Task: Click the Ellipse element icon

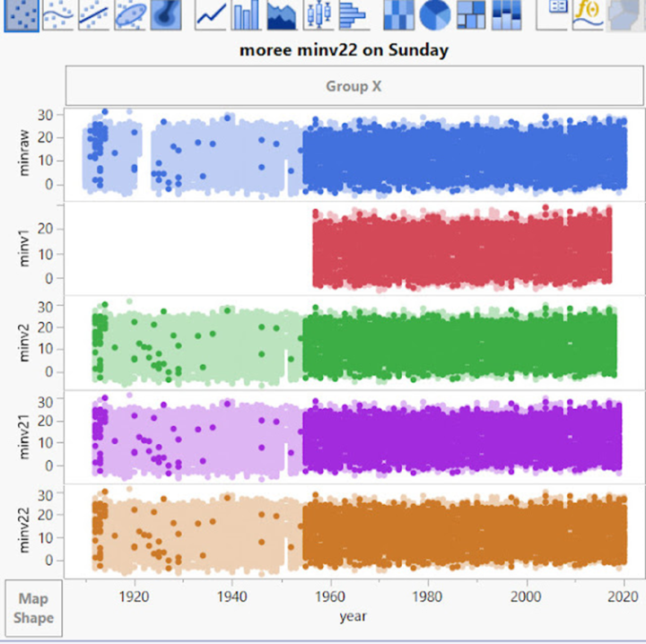Action: [129, 13]
